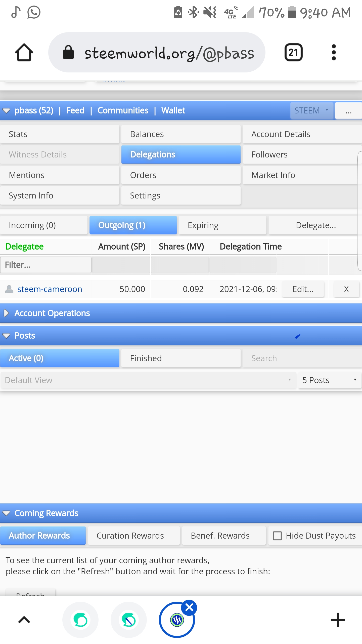The image size is (362, 644).
Task: Open the Witness Details tab
Action: (x=60, y=154)
